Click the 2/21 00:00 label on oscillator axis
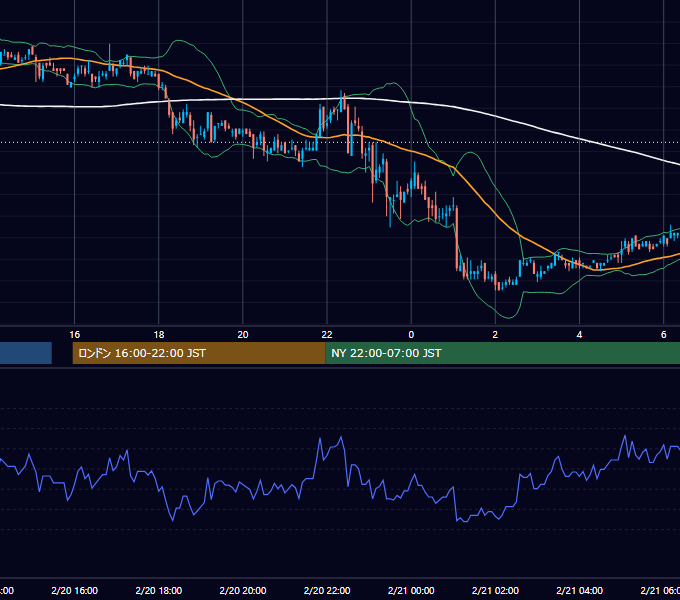The image size is (680, 600). (411, 590)
